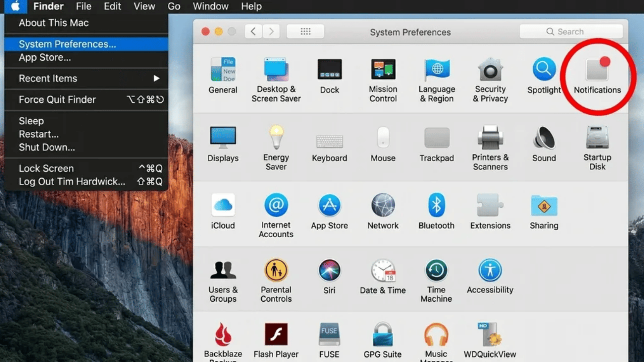
Task: Click the Show All grid button
Action: point(305,32)
